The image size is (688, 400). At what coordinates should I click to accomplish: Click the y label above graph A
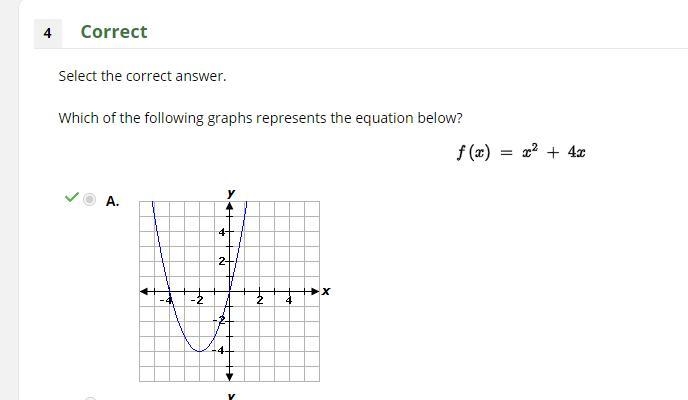coord(231,193)
